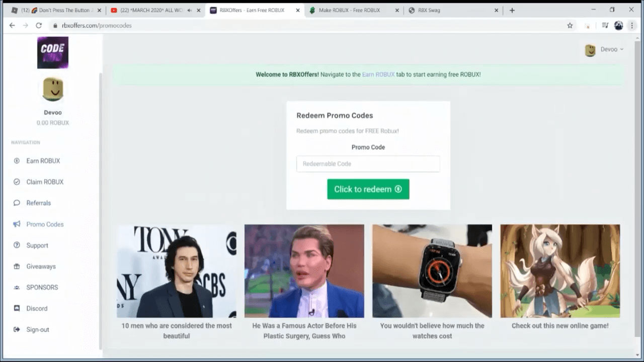Click the browser forward arrow

pos(25,25)
